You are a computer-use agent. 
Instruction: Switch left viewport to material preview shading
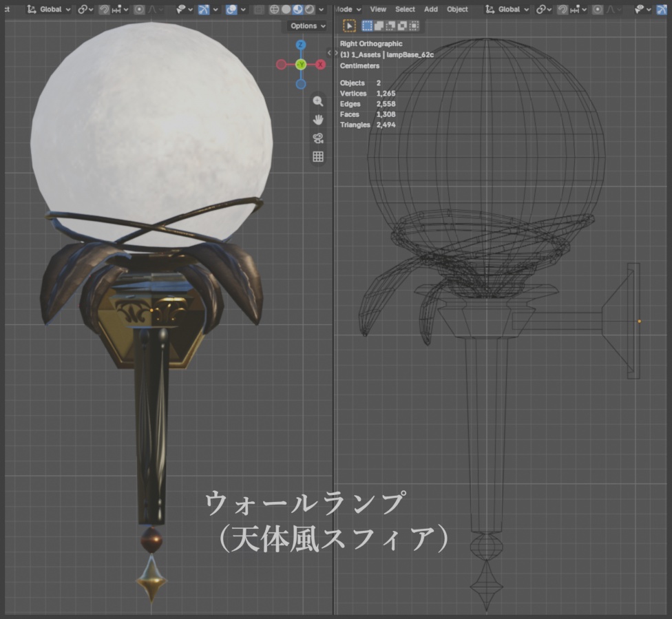pyautogui.click(x=297, y=9)
